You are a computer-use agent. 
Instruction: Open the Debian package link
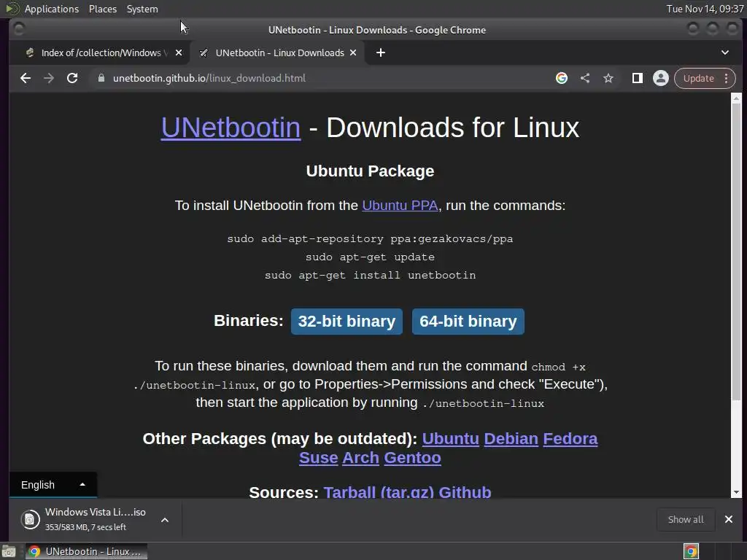pyautogui.click(x=511, y=438)
